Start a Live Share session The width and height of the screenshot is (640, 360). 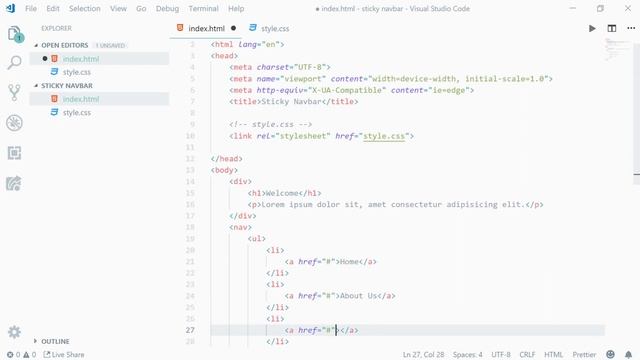pyautogui.click(x=64, y=355)
